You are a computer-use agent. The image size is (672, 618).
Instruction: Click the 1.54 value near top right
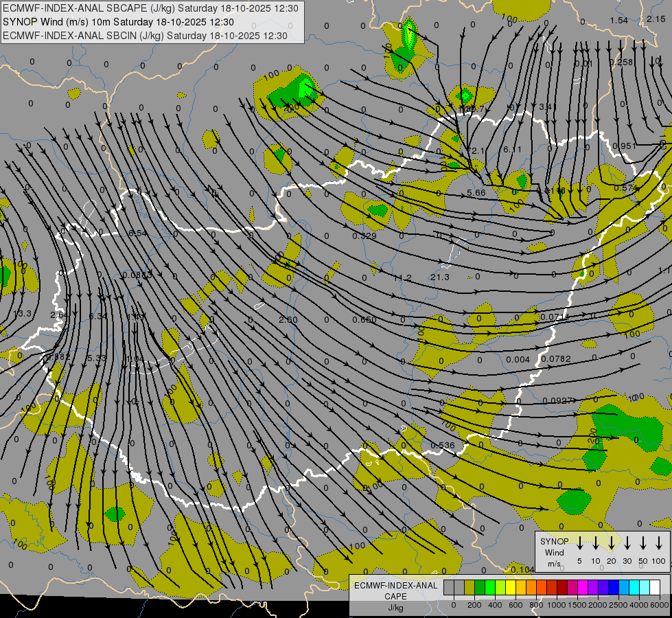619,20
